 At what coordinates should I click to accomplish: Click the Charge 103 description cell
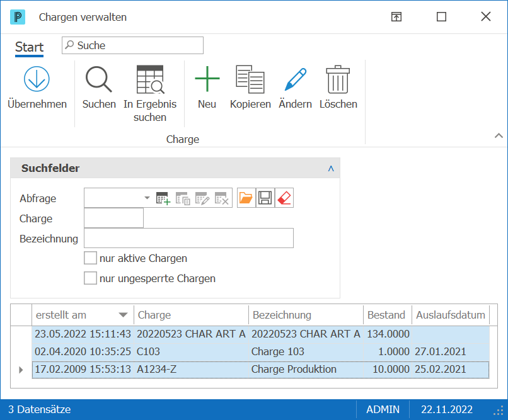tap(306, 352)
